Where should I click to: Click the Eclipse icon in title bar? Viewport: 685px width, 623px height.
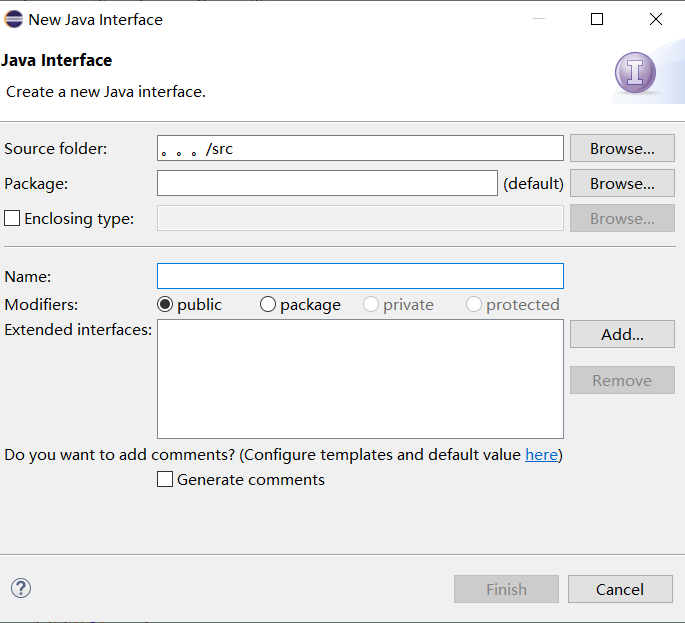[x=14, y=19]
